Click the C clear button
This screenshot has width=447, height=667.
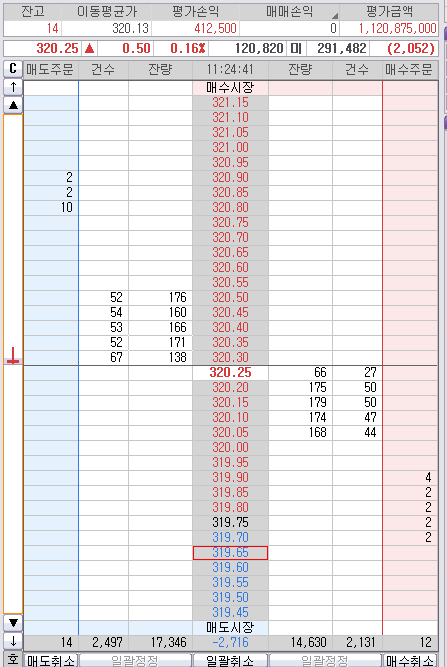(13, 69)
